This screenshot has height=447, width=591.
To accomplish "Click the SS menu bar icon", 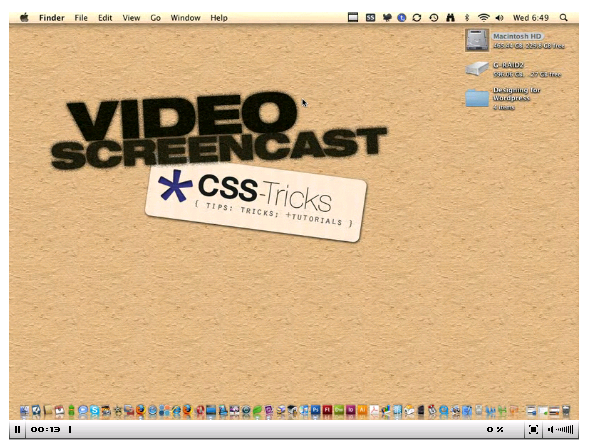I will (x=371, y=18).
